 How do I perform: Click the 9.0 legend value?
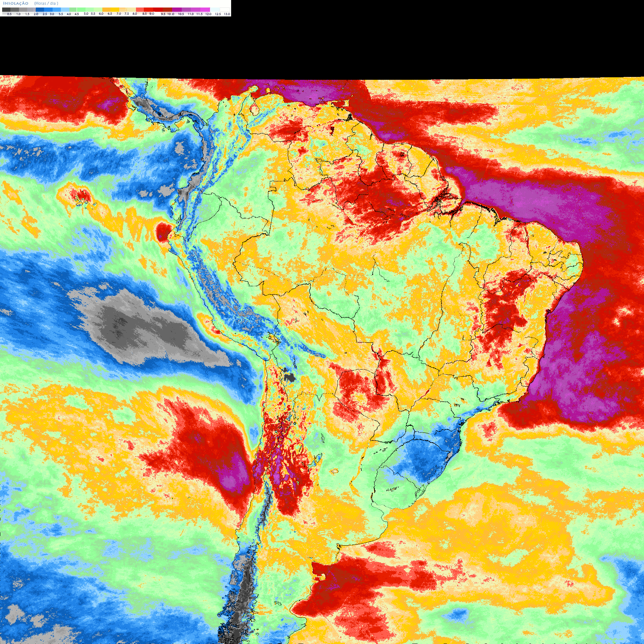coord(152,14)
